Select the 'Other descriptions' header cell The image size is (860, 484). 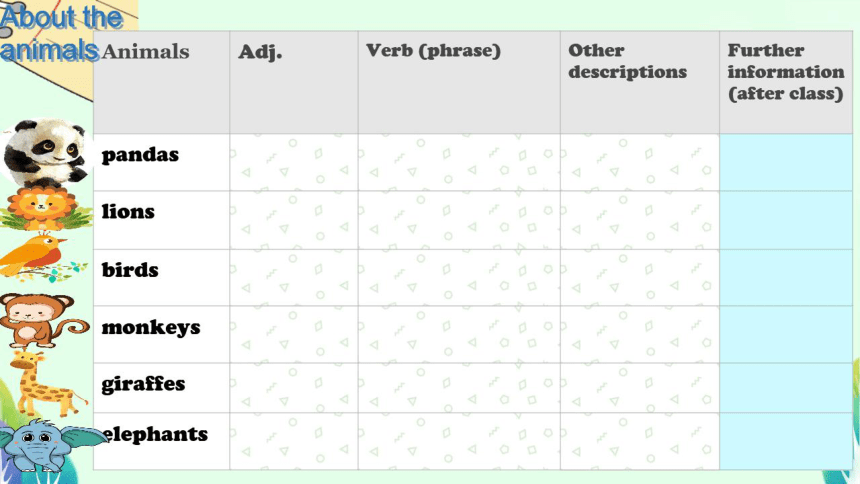[x=640, y=82]
